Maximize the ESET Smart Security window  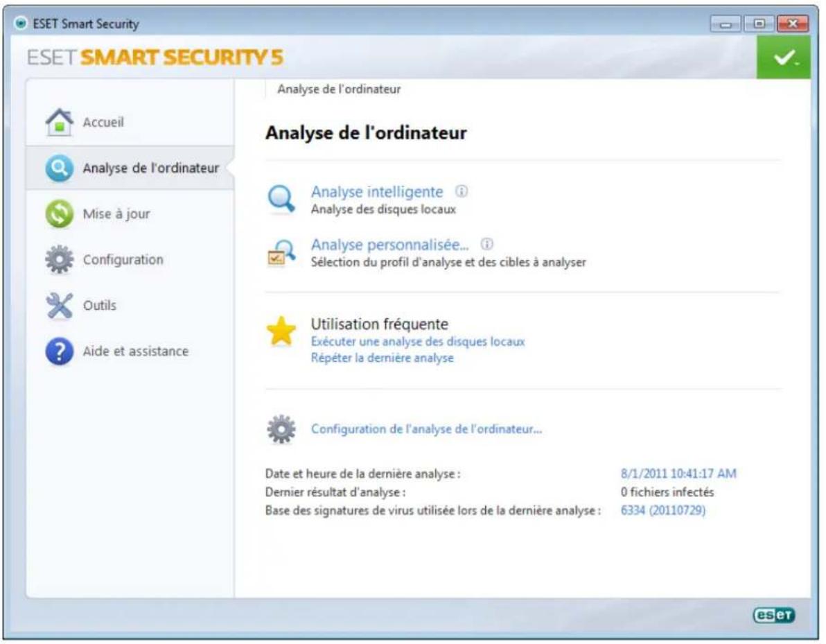tap(759, 24)
